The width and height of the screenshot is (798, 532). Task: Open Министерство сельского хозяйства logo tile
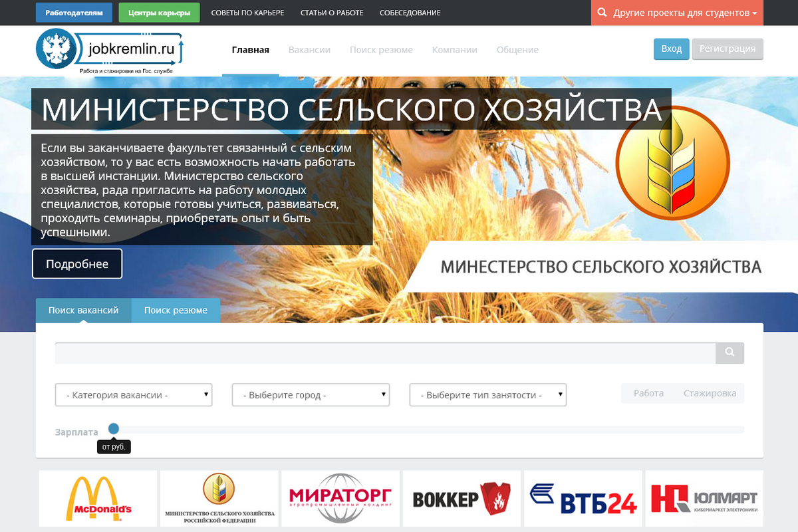219,499
